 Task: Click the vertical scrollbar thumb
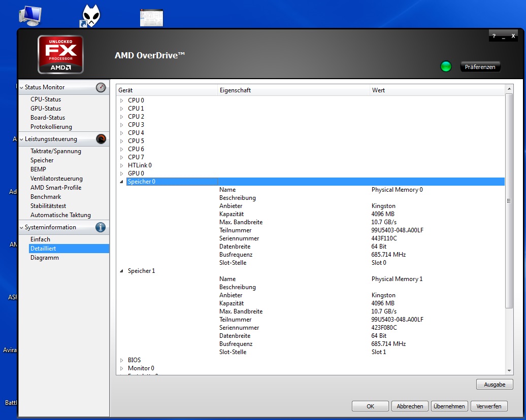[x=509, y=201]
